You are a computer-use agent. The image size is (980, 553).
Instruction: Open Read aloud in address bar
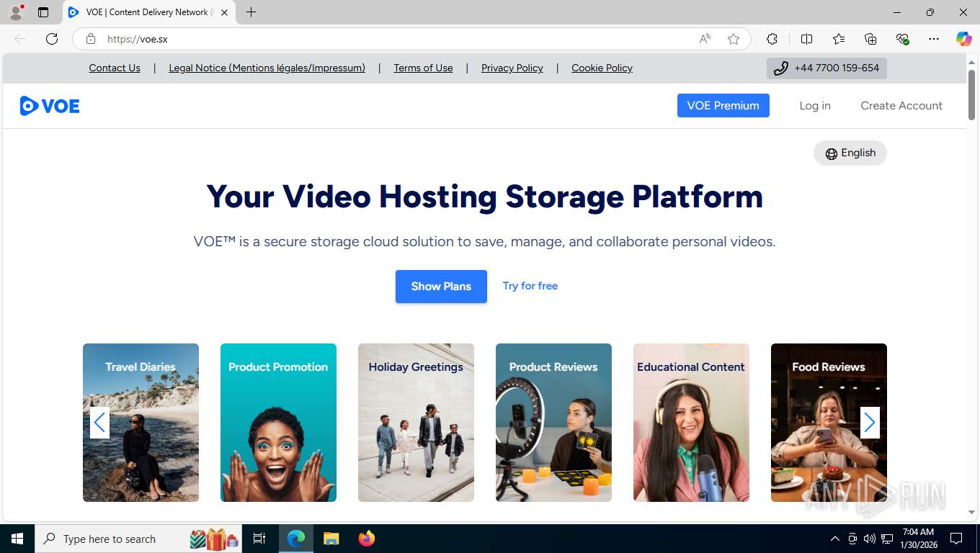pyautogui.click(x=705, y=39)
